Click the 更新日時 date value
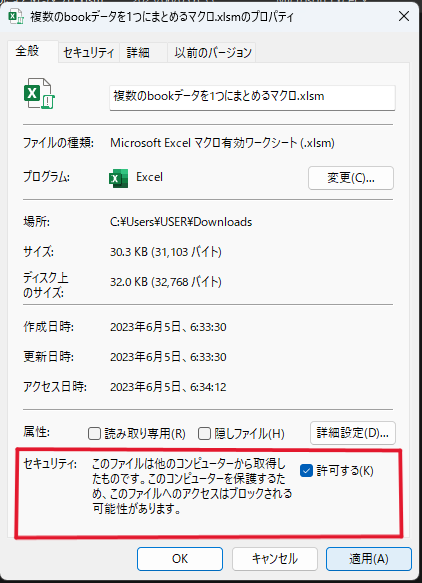422x583 pixels. (x=168, y=357)
